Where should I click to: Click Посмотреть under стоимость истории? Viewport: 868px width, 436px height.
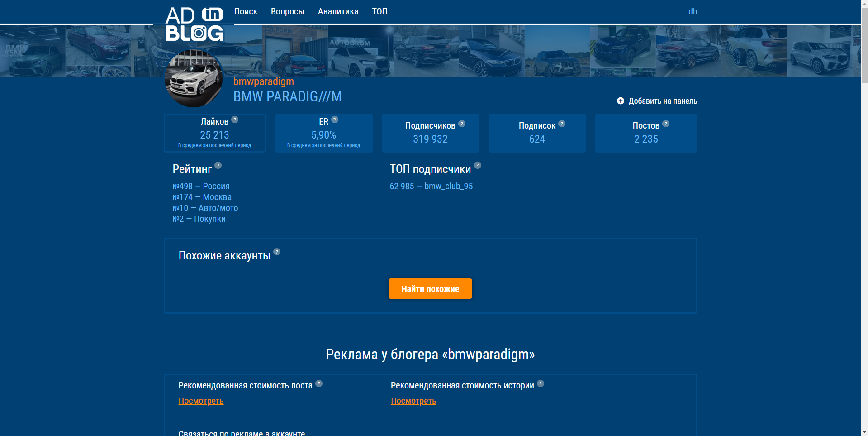(x=413, y=401)
